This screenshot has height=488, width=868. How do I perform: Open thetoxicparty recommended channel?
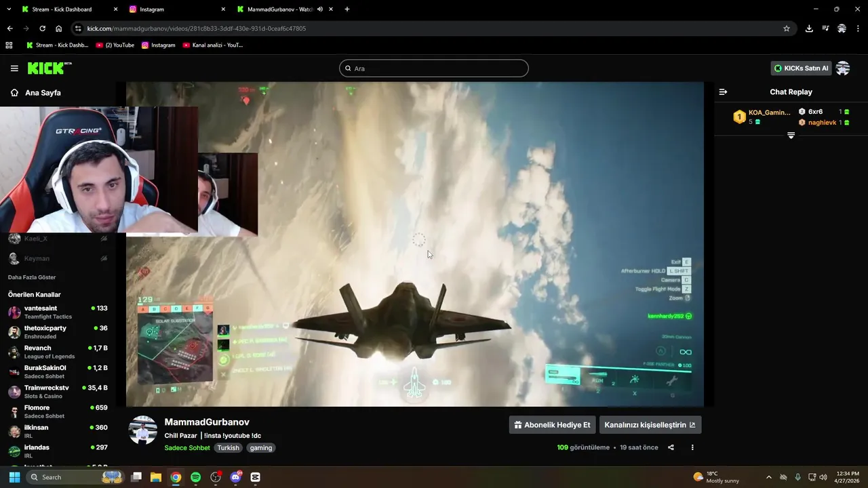[58, 332]
